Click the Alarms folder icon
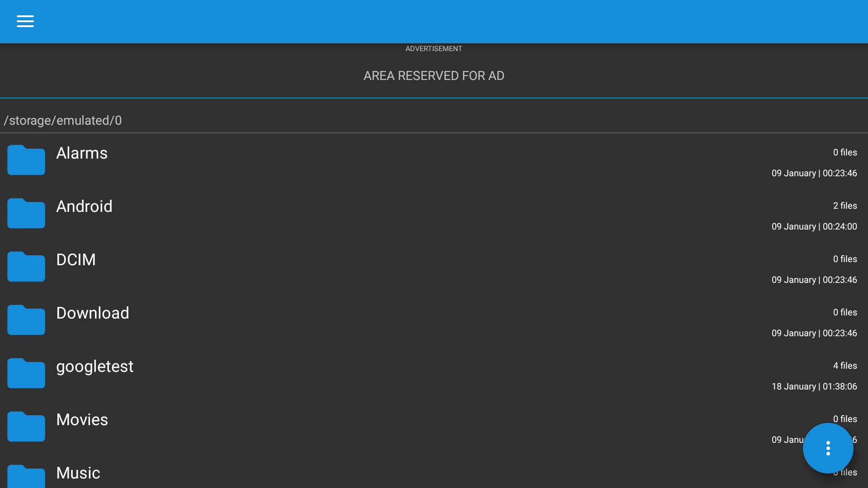The image size is (868, 488). (26, 160)
